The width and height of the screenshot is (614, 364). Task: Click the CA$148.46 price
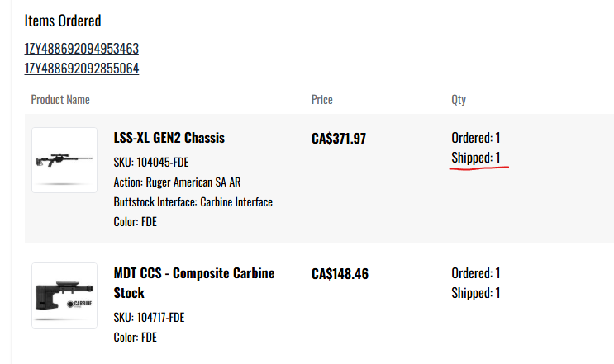click(338, 273)
